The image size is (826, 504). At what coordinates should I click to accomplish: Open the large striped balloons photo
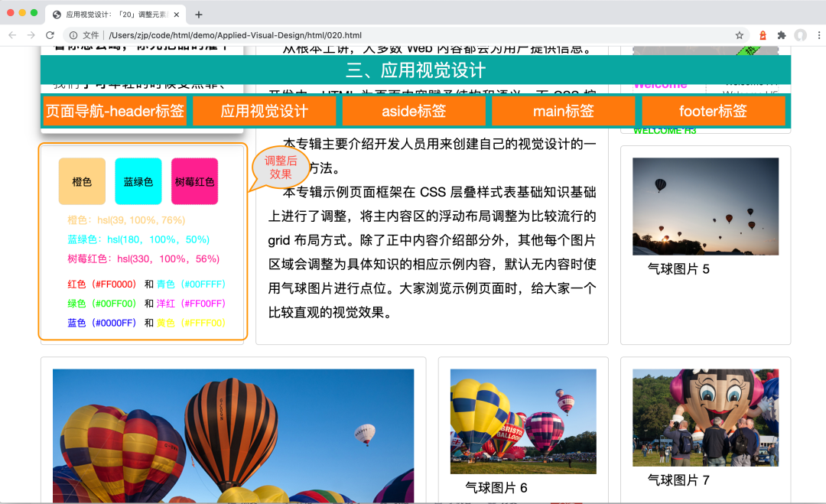tap(233, 436)
